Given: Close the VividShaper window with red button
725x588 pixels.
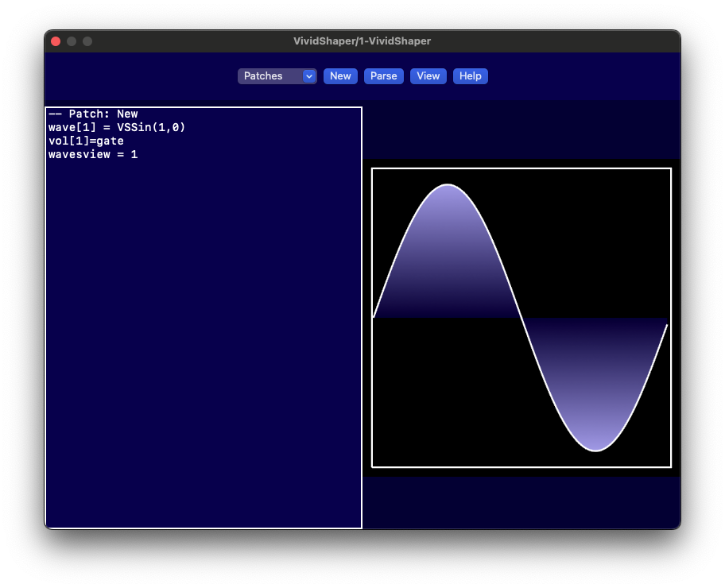Looking at the screenshot, I should (56, 41).
